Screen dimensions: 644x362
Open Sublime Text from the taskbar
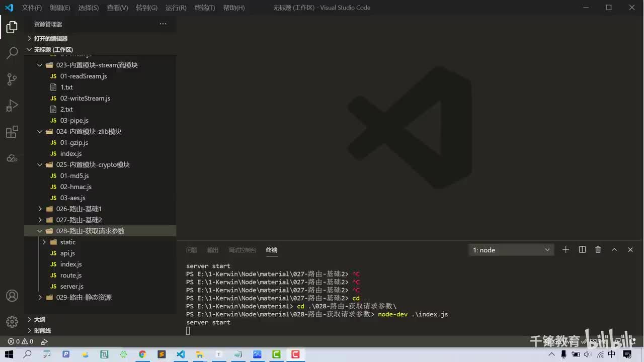click(x=162, y=354)
